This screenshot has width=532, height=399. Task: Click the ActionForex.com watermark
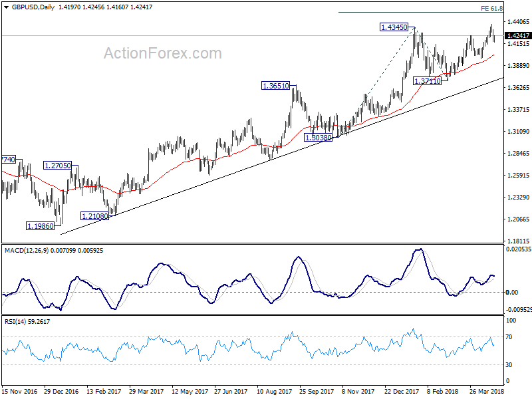pos(162,53)
